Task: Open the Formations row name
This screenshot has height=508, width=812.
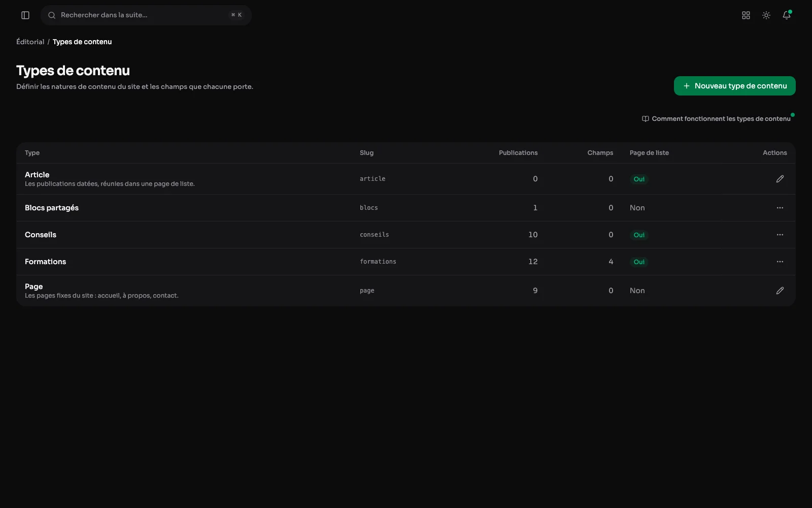Action: click(46, 262)
